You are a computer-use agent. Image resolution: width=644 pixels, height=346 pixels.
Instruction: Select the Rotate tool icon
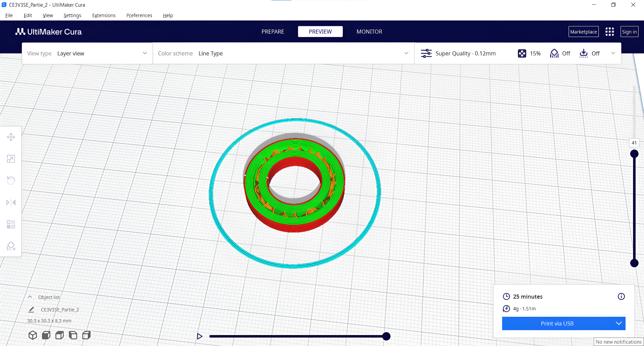[x=11, y=180]
